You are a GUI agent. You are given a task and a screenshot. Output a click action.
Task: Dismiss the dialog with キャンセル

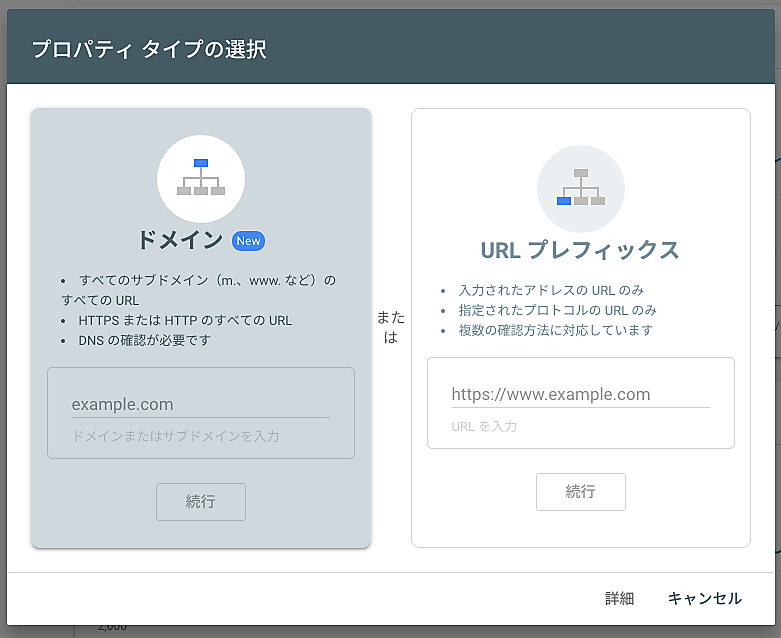tap(704, 598)
